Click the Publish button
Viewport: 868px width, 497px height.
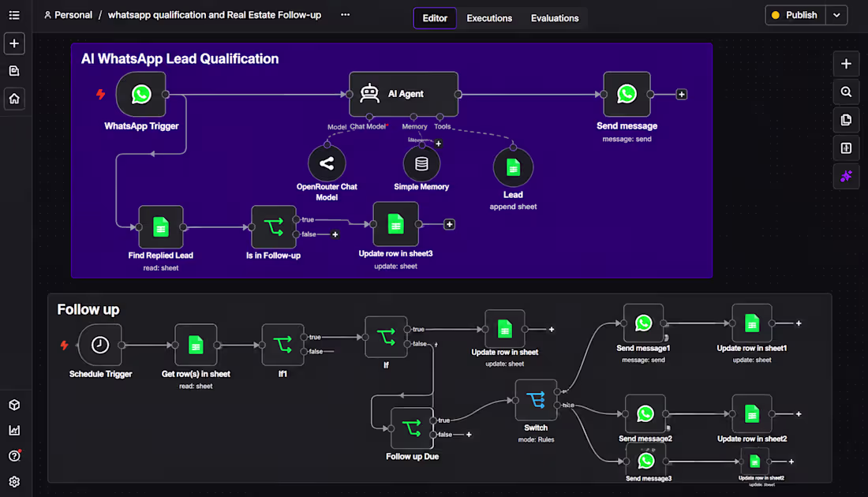tap(795, 16)
